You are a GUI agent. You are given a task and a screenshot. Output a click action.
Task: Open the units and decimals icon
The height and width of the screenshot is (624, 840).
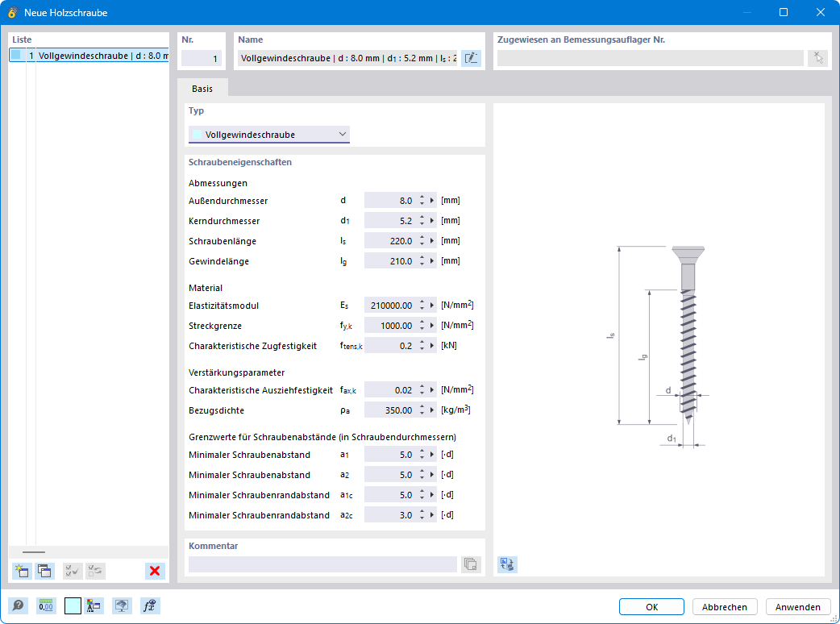pos(46,605)
